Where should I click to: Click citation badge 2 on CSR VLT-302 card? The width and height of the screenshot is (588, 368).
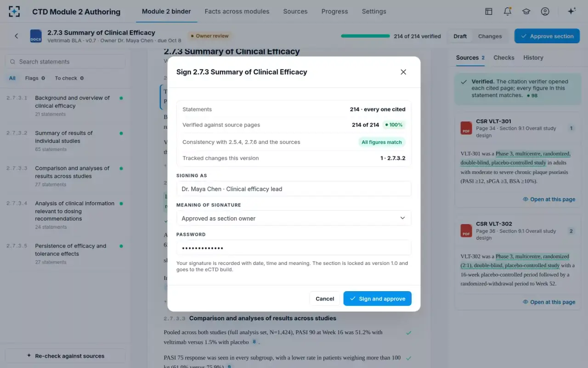tap(571, 231)
